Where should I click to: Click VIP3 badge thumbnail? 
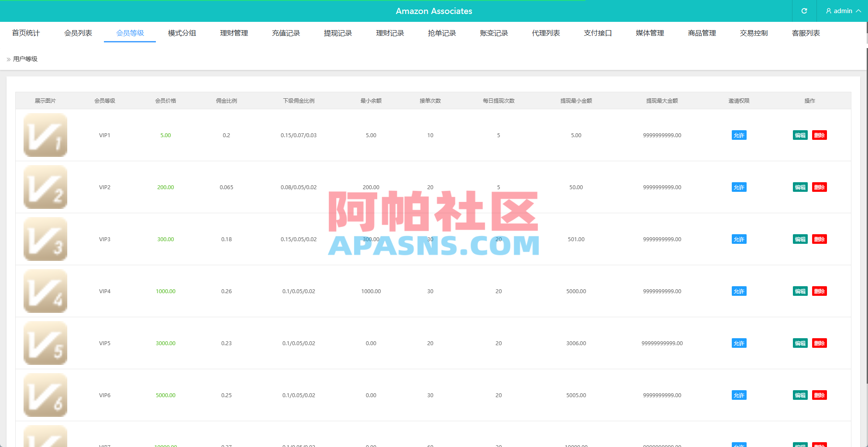45,239
